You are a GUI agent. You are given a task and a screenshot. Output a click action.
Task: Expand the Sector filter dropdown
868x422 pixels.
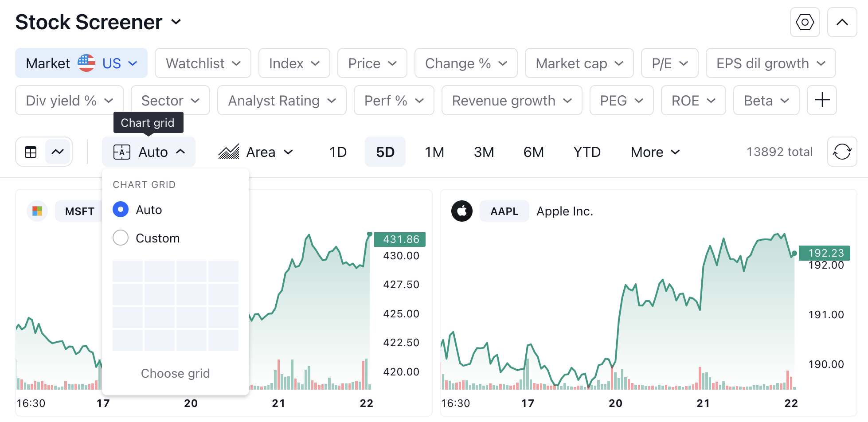[170, 100]
